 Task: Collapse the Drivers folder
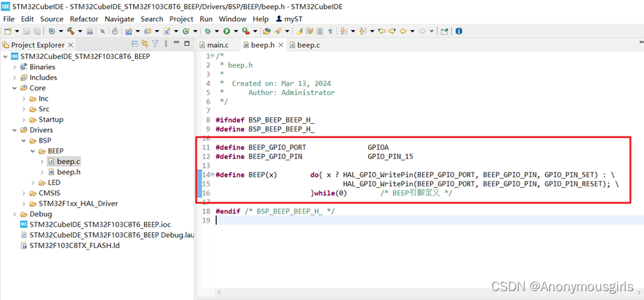pyautogui.click(x=15, y=130)
